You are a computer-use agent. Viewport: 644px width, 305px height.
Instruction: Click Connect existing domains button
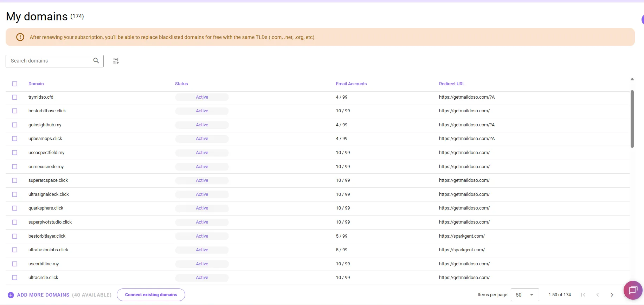pos(151,295)
